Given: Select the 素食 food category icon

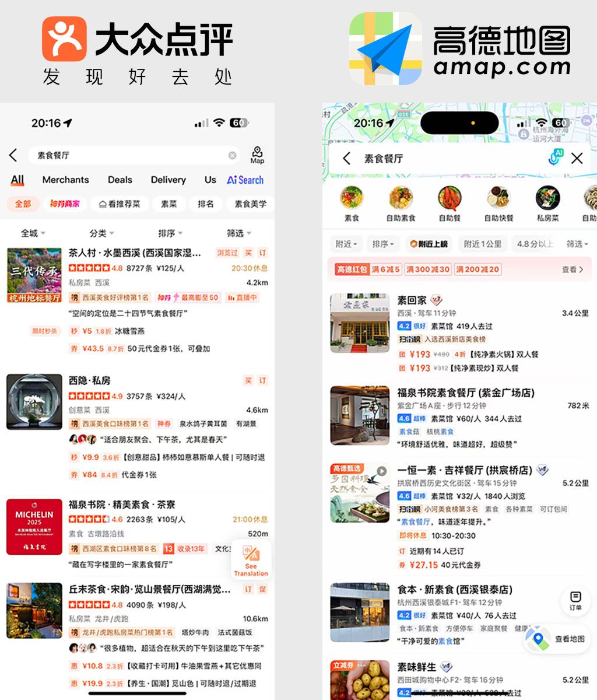Looking at the screenshot, I should pyautogui.click(x=352, y=204).
